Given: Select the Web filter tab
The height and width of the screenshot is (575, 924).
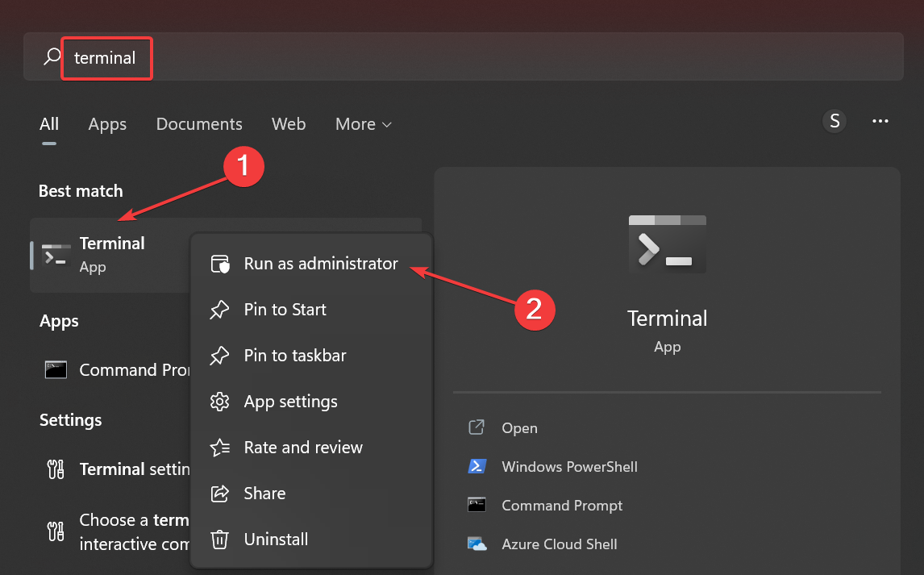Looking at the screenshot, I should tap(289, 124).
